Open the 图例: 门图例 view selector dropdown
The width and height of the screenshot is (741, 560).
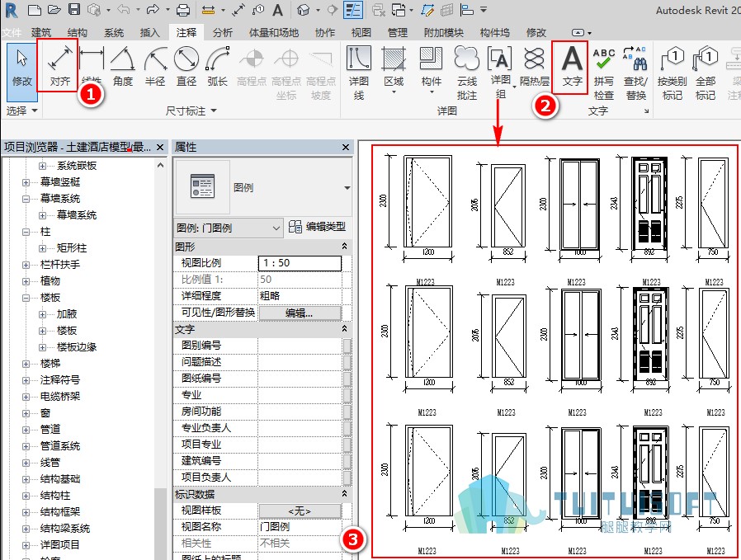[229, 228]
